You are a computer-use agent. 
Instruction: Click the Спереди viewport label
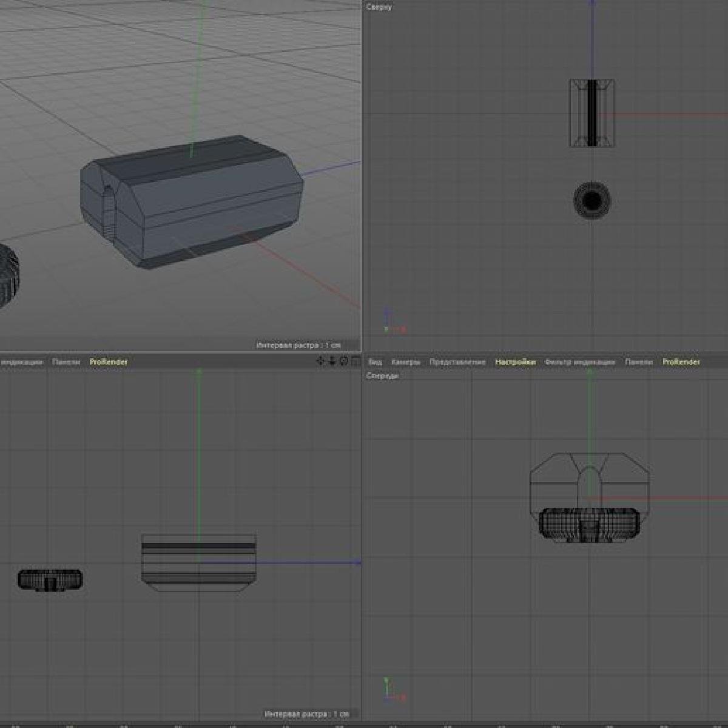[x=382, y=376]
